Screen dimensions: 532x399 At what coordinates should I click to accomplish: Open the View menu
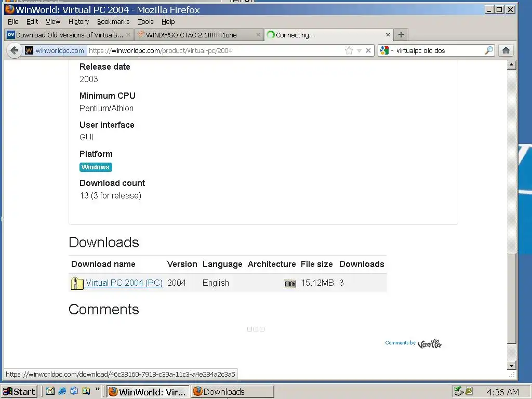(x=53, y=22)
